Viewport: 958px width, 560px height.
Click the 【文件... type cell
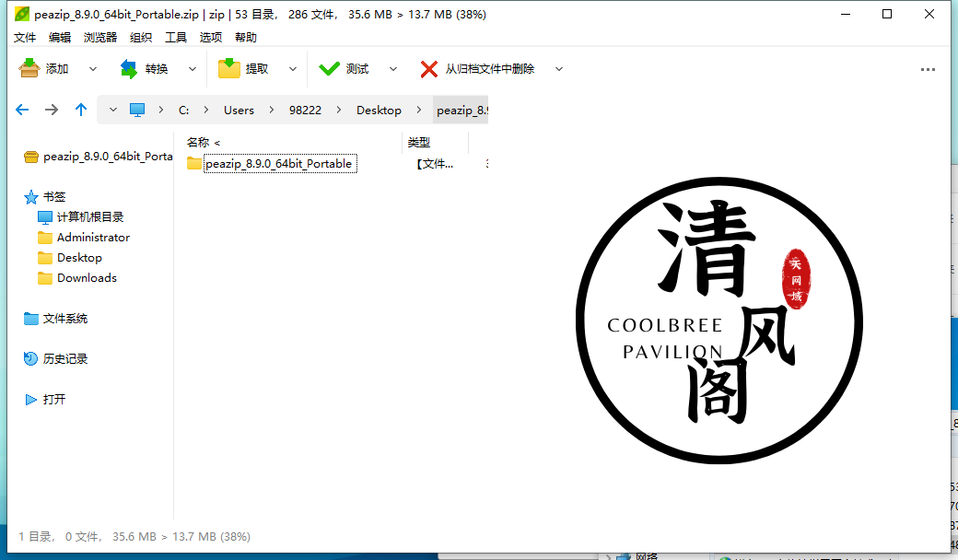coord(435,164)
